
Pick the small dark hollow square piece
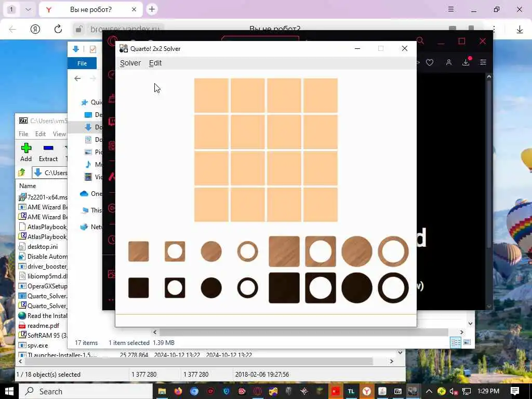(175, 288)
